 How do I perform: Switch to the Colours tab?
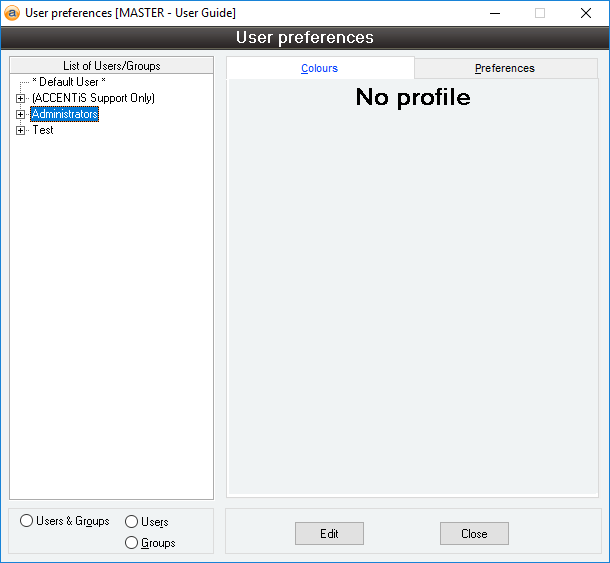pos(320,68)
